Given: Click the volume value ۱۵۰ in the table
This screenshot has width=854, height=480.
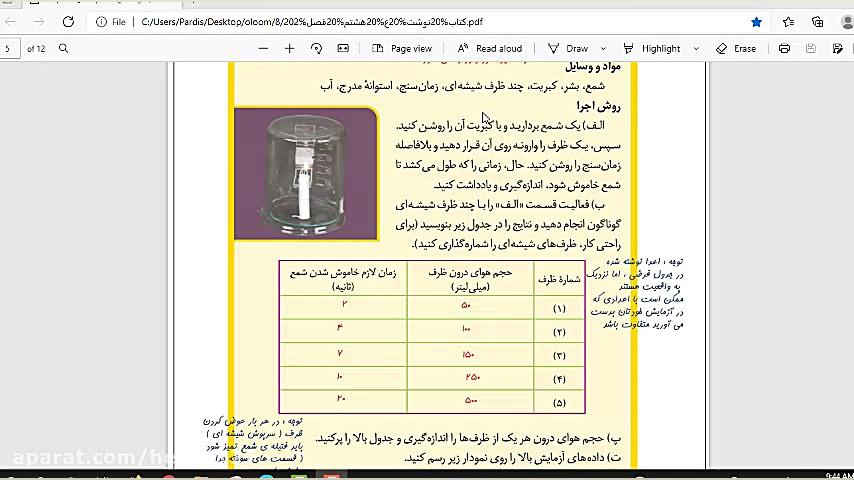Looking at the screenshot, I should point(468,355).
